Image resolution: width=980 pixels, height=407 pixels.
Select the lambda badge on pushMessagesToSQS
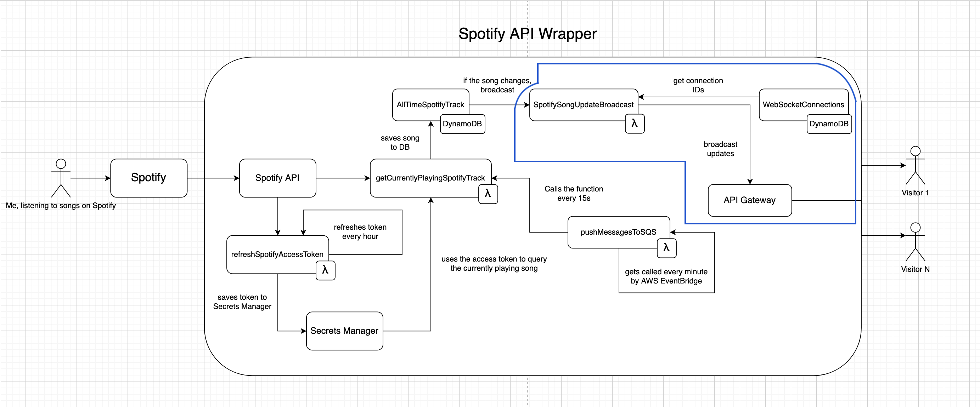pyautogui.click(x=667, y=248)
